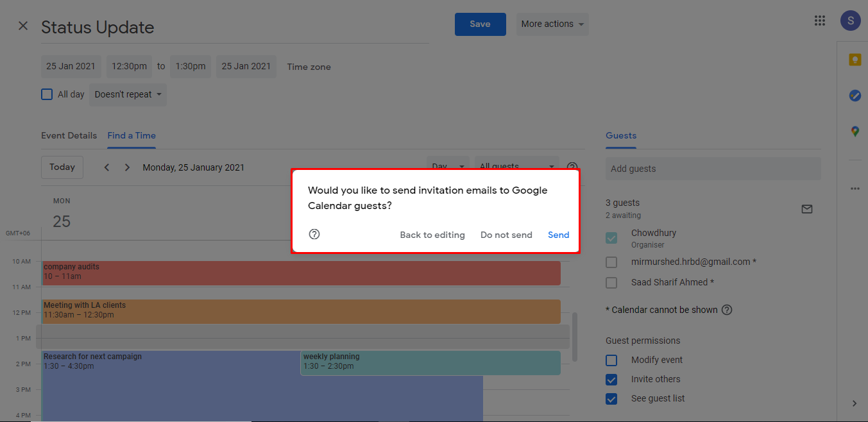This screenshot has height=422, width=868.
Task: Choose Back to editing
Action: pos(432,235)
